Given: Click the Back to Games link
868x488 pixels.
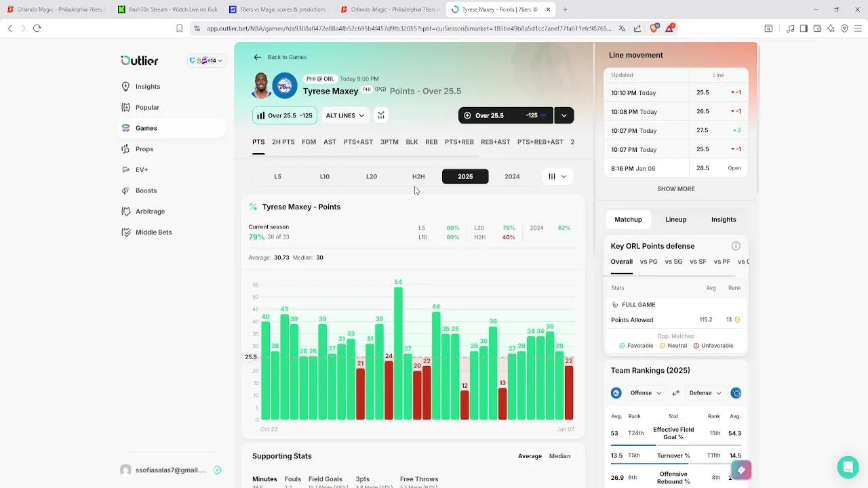Looking at the screenshot, I should point(287,57).
